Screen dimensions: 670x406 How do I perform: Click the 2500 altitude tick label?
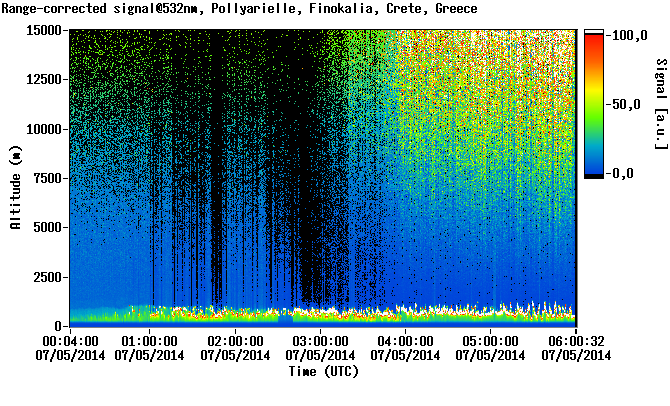pos(49,276)
